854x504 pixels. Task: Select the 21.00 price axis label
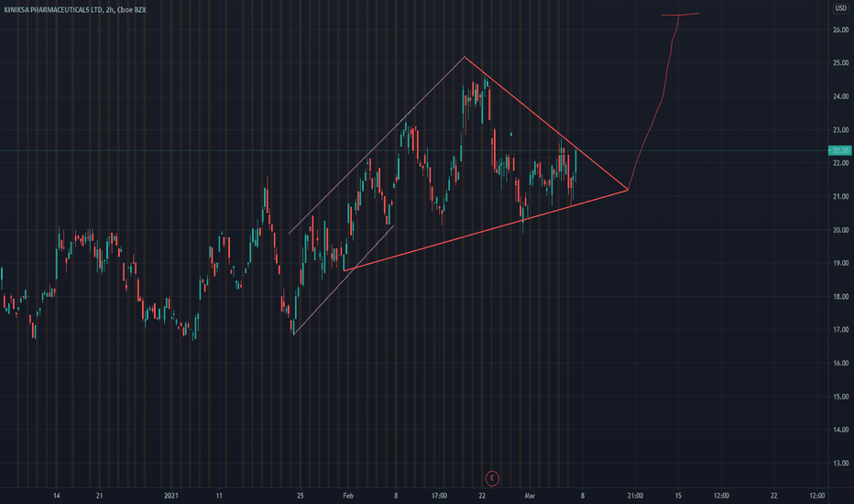(x=840, y=197)
